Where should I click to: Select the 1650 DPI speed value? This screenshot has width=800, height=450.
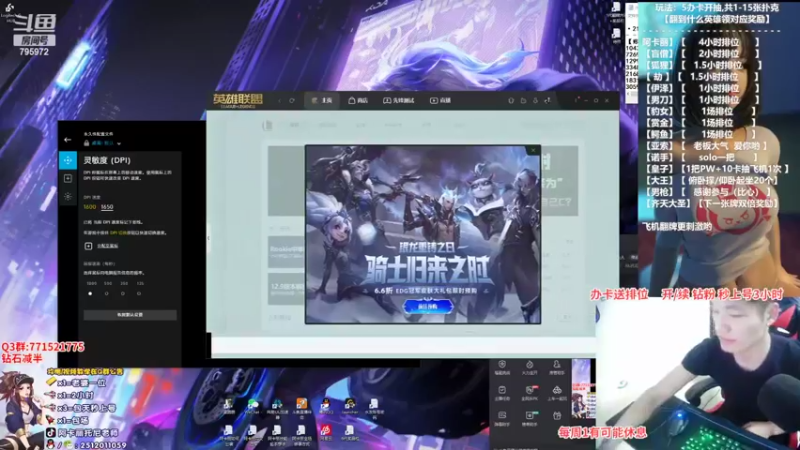(x=107, y=207)
